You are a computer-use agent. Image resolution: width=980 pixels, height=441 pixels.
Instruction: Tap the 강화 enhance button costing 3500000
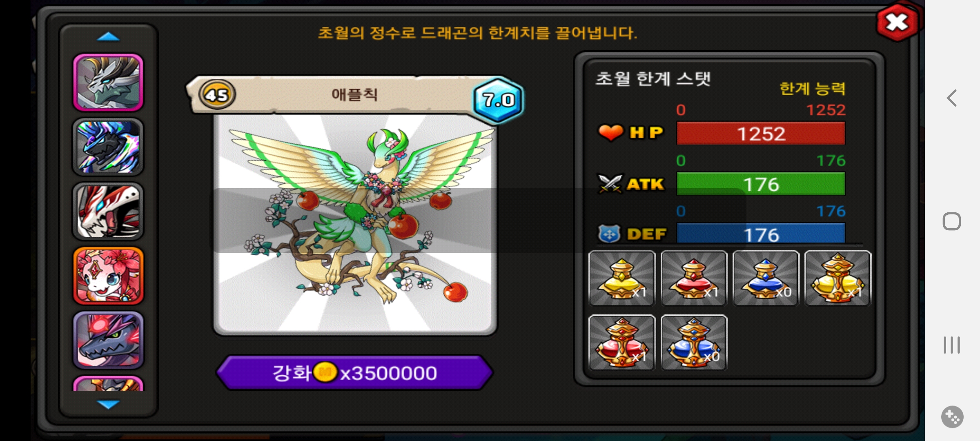pos(355,373)
